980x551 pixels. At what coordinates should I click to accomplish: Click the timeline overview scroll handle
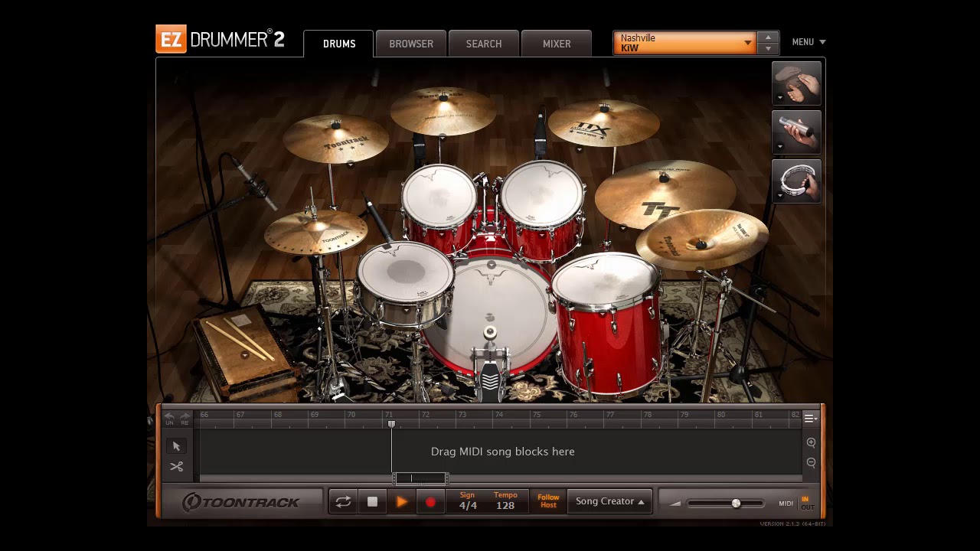point(420,479)
